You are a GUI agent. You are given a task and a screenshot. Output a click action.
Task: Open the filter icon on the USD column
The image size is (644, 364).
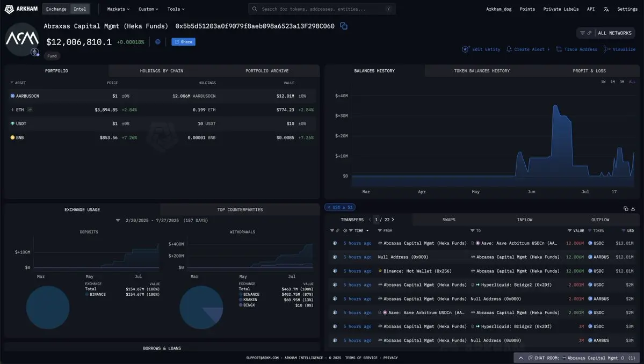[624, 231]
